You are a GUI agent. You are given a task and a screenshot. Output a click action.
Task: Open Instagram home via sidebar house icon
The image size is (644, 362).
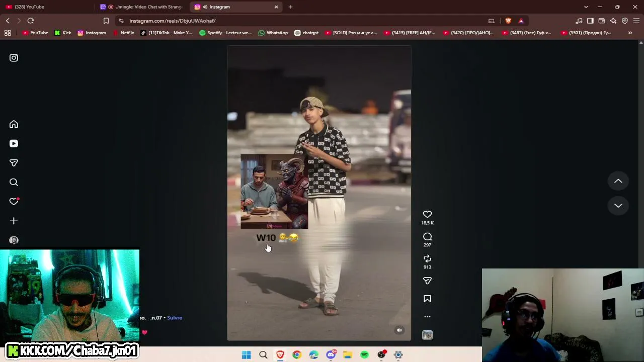point(14,124)
